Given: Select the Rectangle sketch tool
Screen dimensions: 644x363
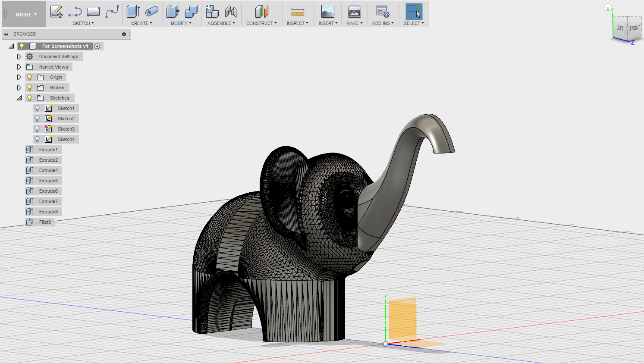Looking at the screenshot, I should 94,12.
